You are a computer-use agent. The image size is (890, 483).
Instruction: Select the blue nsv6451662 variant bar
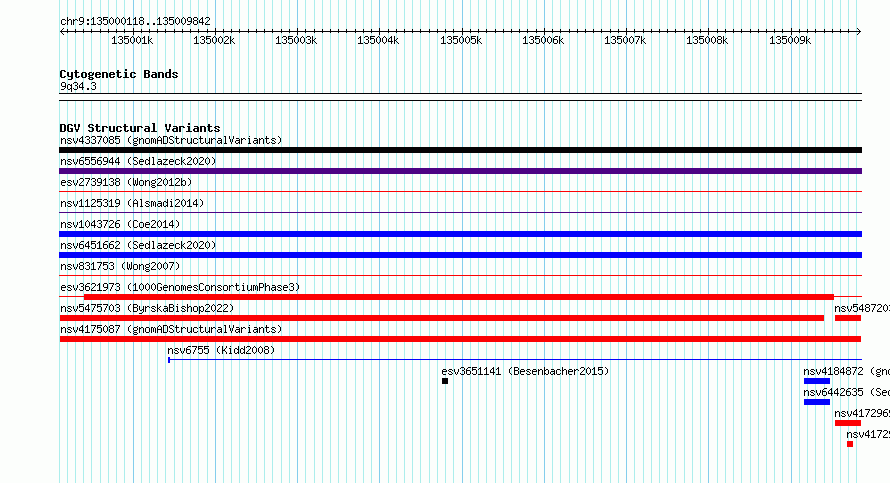click(x=460, y=255)
